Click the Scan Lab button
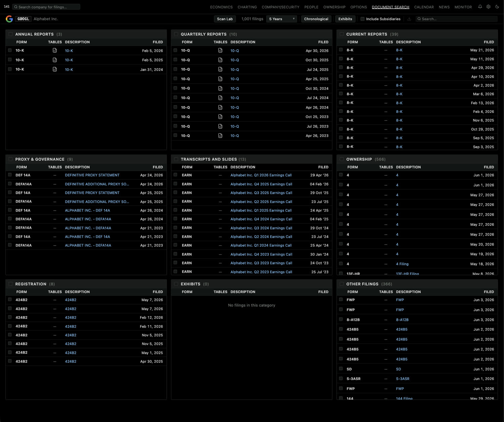Viewport: 504px width, 422px height. [225, 19]
